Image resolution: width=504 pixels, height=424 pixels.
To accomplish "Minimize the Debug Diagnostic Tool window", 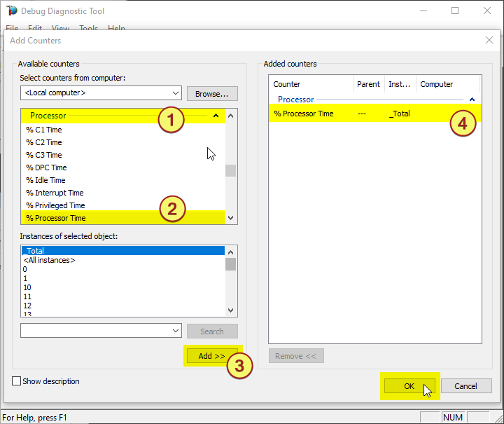I will click(423, 11).
